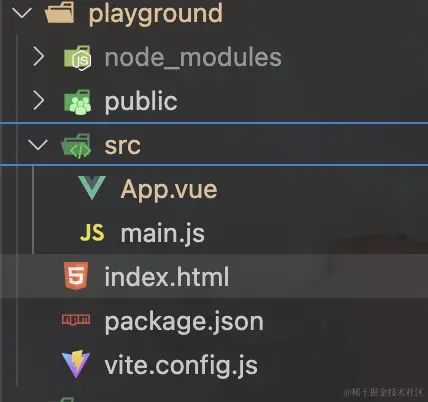Select the node_modules folder name

click(193, 57)
